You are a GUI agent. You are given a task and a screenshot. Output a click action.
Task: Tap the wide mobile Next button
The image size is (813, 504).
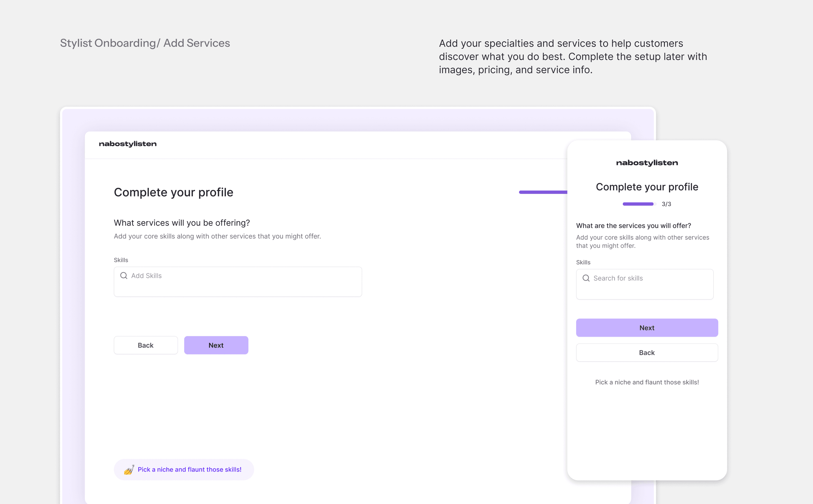pos(647,328)
